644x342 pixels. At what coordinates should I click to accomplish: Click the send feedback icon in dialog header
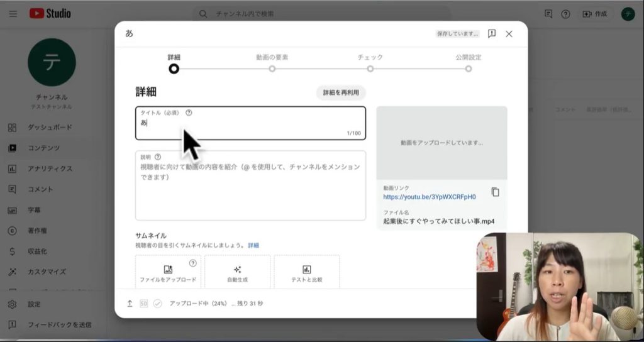tap(492, 34)
